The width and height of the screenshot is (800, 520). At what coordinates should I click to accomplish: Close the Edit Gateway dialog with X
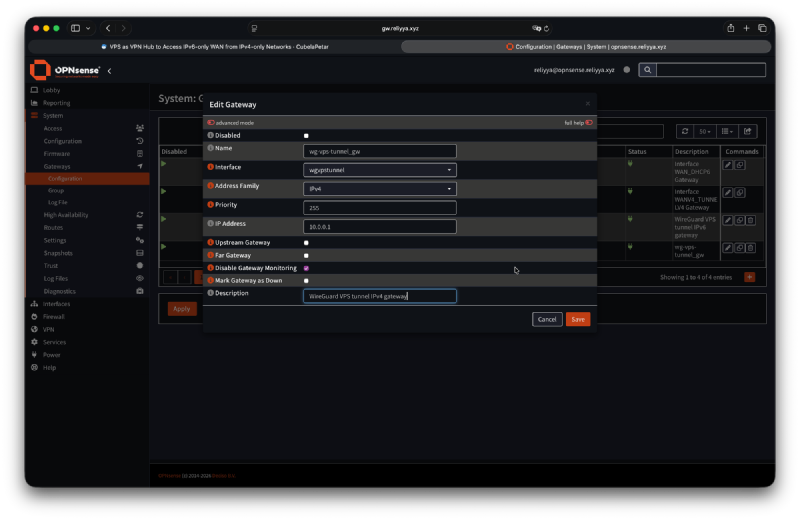pyautogui.click(x=587, y=104)
